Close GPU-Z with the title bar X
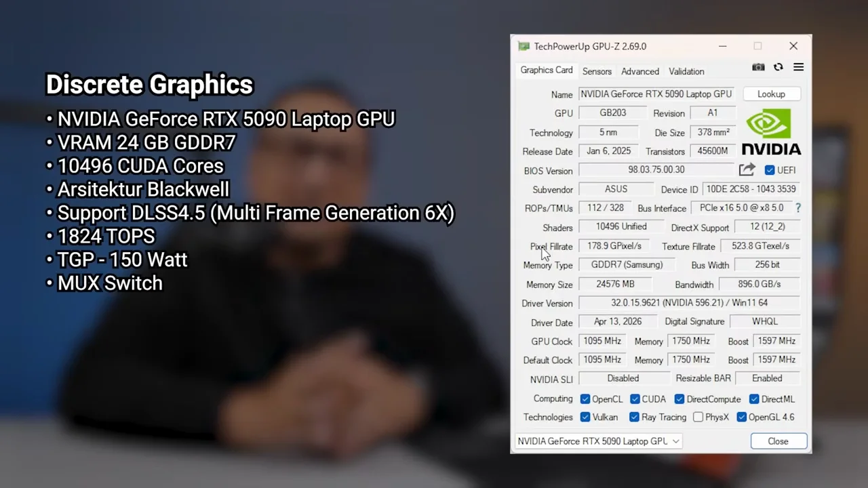Image resolution: width=868 pixels, height=488 pixels. (793, 46)
